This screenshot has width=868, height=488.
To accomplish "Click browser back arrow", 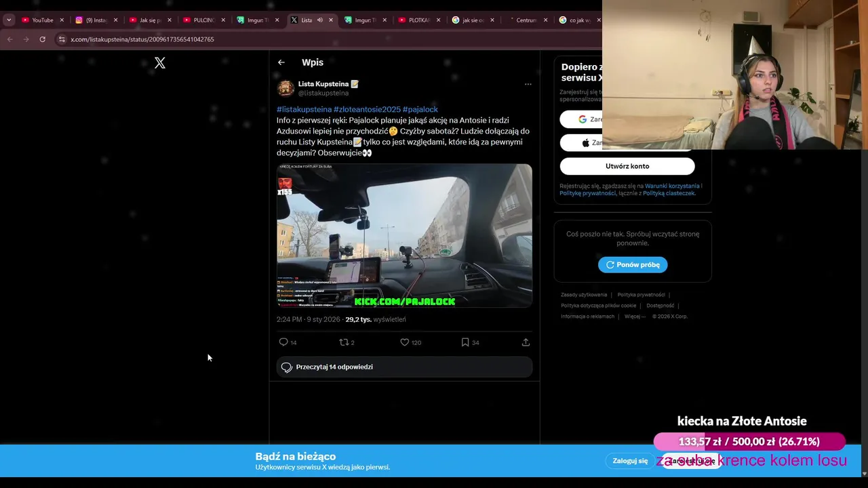I will point(9,39).
